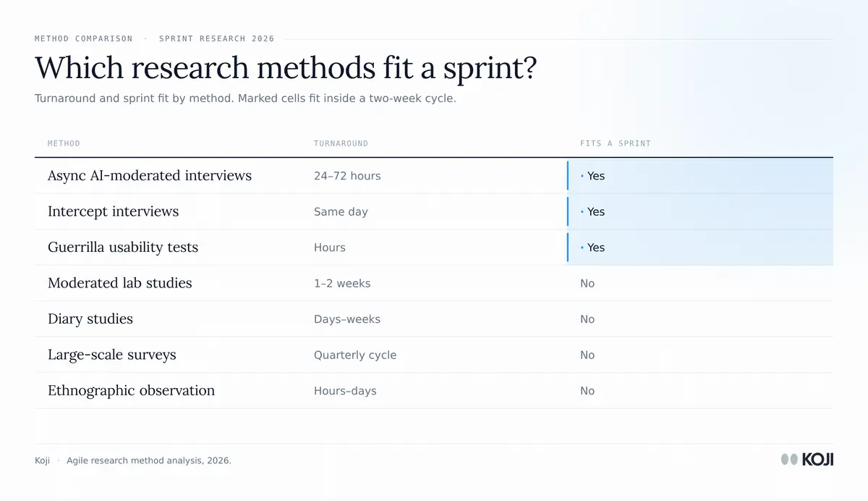Click No in the Diary studies row
The width and height of the screenshot is (868, 501).
[587, 319]
